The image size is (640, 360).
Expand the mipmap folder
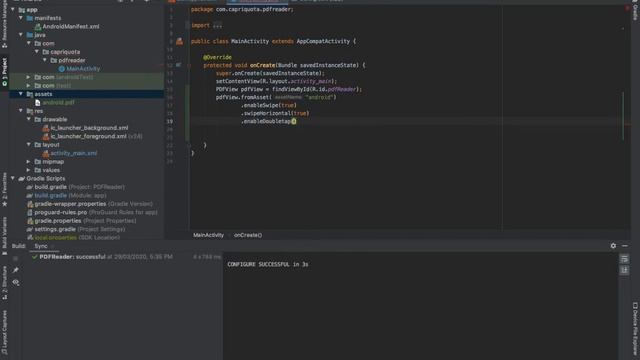click(x=29, y=162)
